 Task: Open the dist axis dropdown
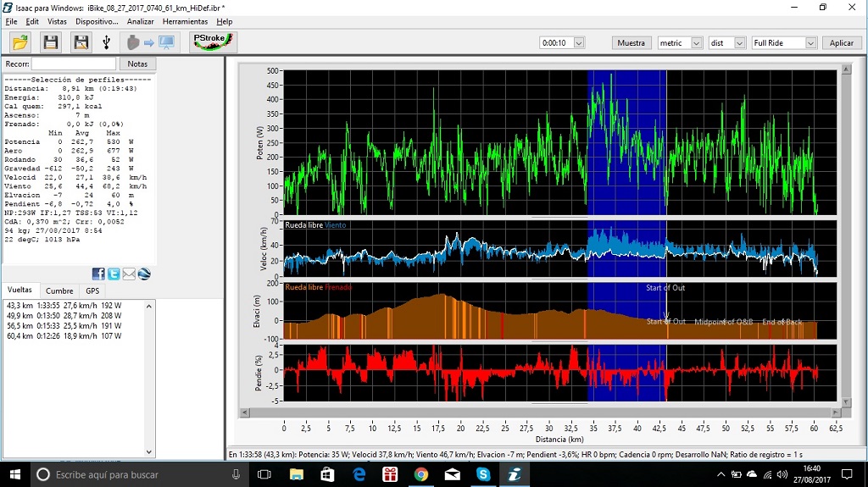pos(739,42)
